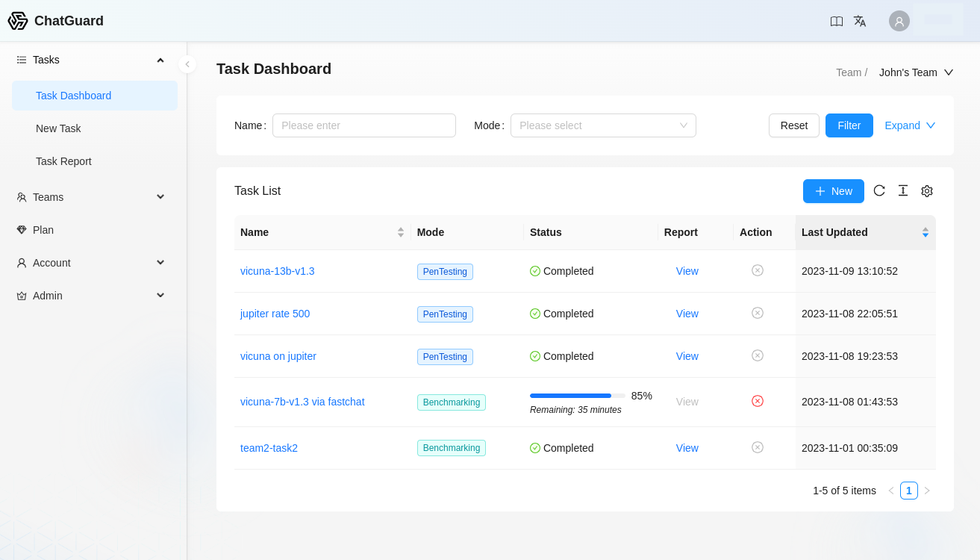Click the refresh icon above the task list
Viewport: 980px width, 560px height.
pyautogui.click(x=879, y=190)
